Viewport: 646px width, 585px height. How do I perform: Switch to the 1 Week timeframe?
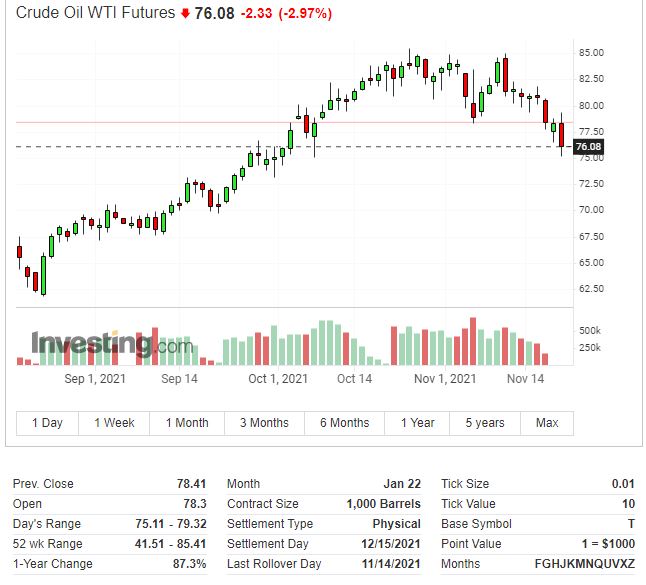tap(114, 423)
